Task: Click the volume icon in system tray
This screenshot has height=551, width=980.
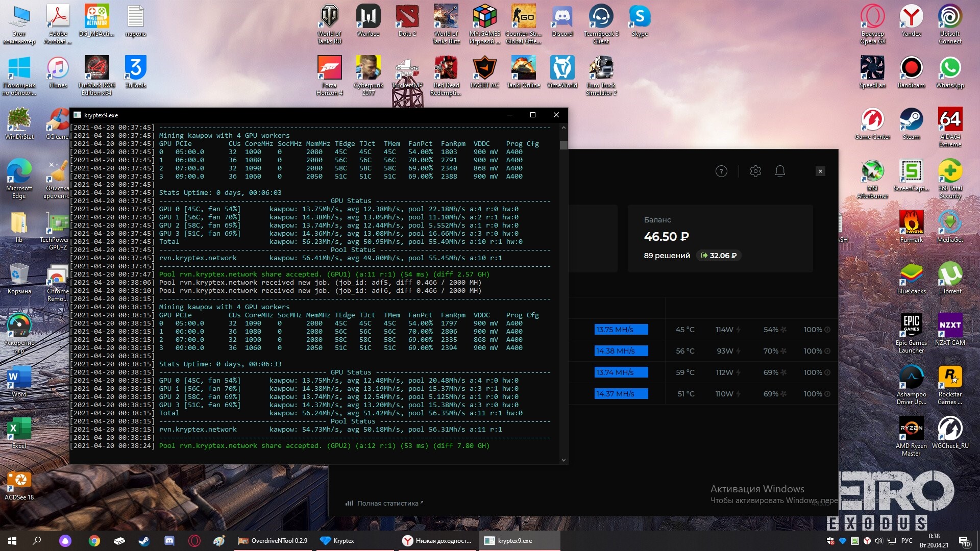Action: click(878, 541)
